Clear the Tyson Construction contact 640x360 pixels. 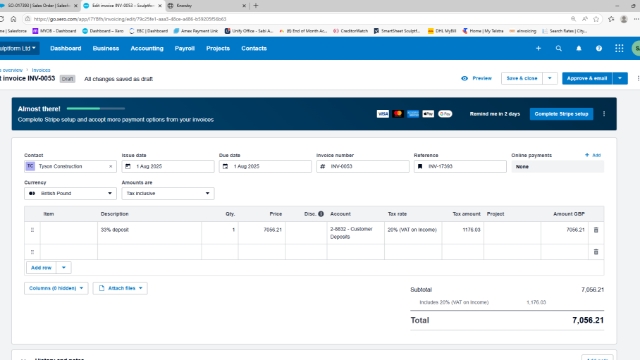(110, 167)
